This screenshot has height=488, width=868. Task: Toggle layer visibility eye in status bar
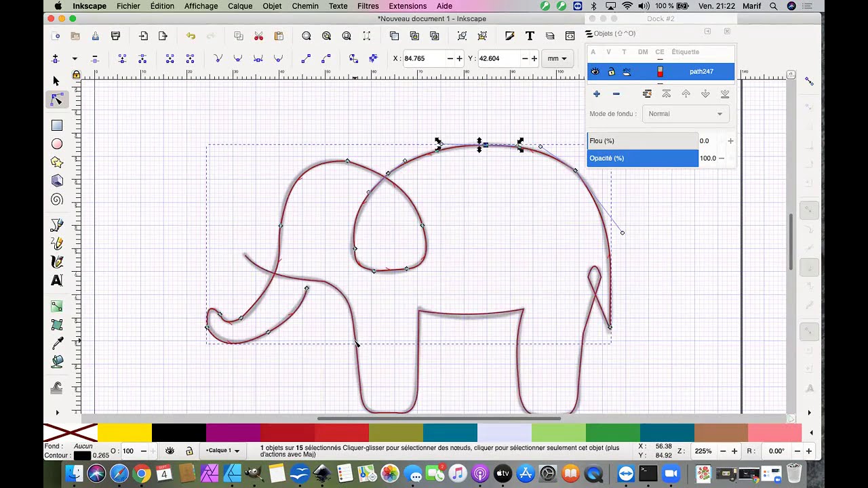(170, 451)
